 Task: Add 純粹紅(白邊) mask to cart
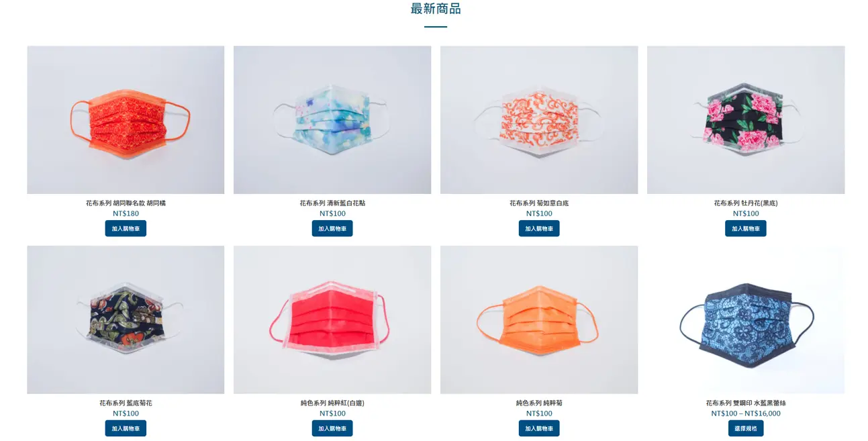[x=332, y=428]
